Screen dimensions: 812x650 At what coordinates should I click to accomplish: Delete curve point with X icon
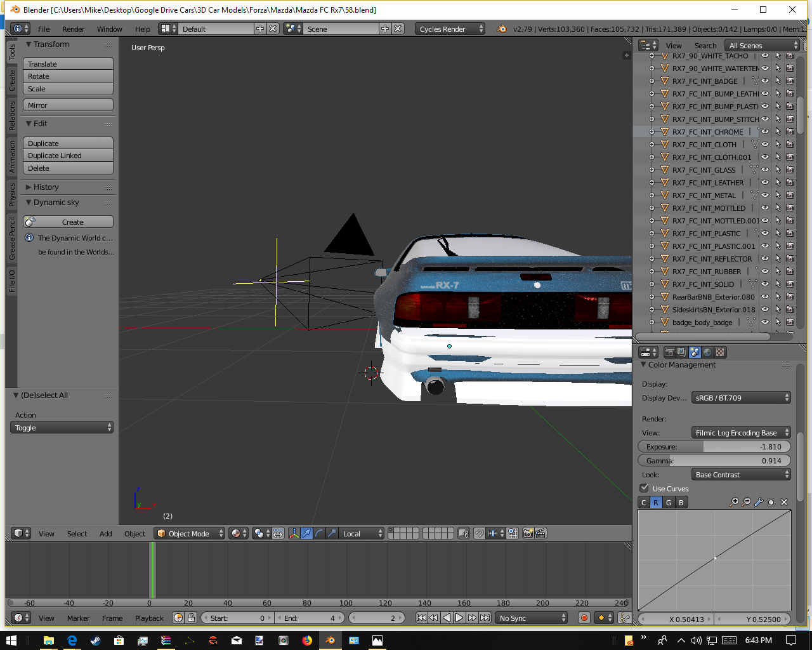tap(784, 502)
